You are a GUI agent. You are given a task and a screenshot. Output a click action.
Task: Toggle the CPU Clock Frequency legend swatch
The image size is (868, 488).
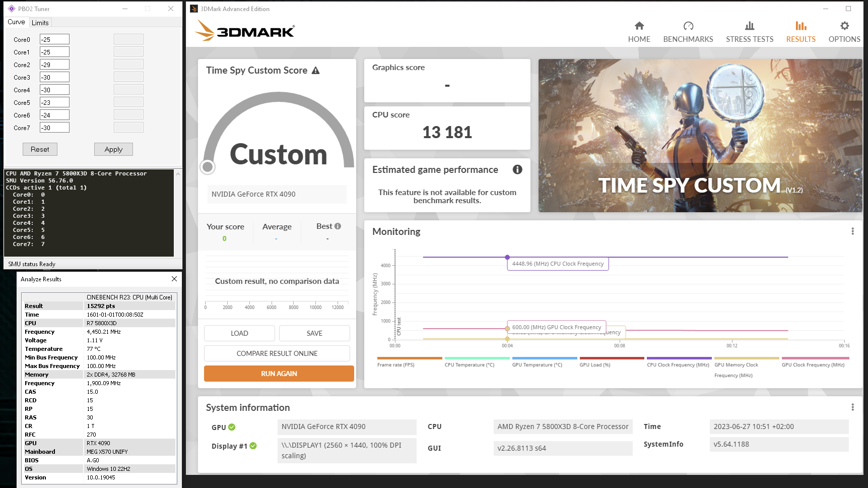point(679,358)
